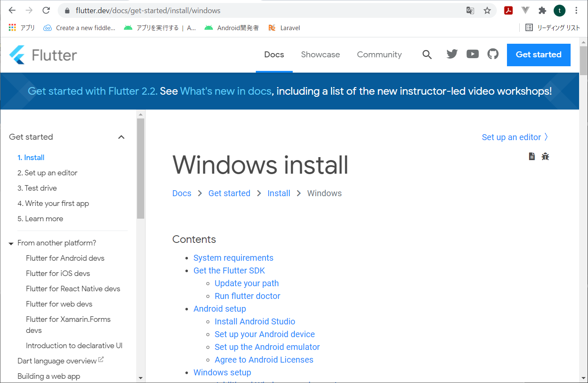This screenshot has width=588, height=383.
Task: Open Flutter's YouTube channel icon
Action: pyautogui.click(x=473, y=54)
